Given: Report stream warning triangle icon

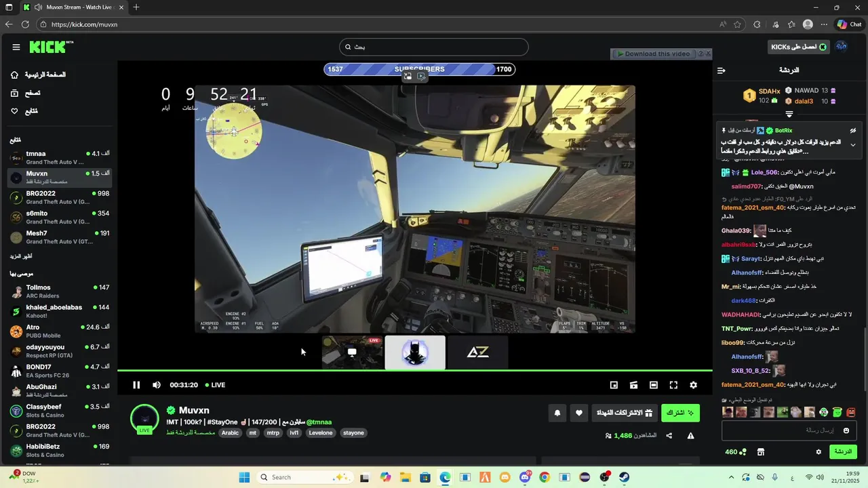Looking at the screenshot, I should (x=690, y=436).
